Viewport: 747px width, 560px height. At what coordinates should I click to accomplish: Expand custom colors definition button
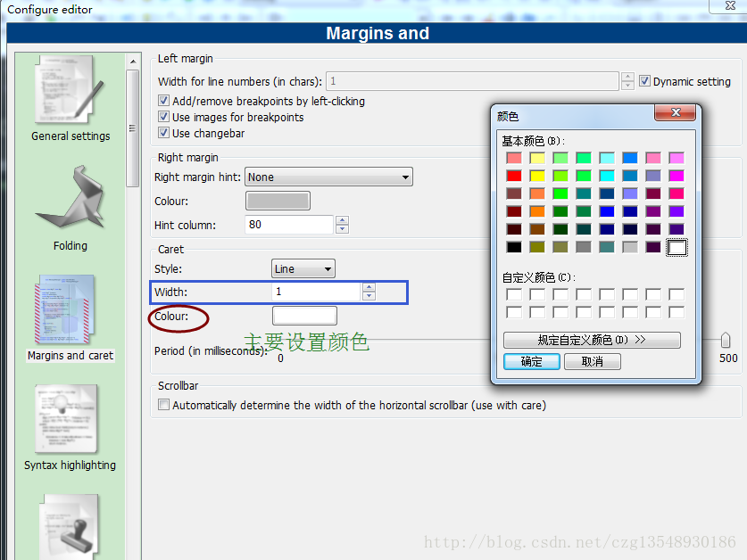[x=592, y=340]
